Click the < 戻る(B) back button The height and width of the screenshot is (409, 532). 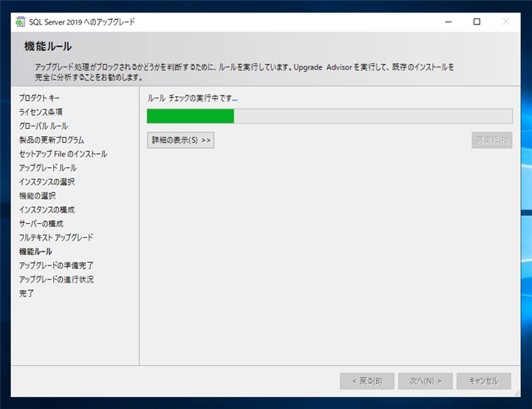click(367, 381)
